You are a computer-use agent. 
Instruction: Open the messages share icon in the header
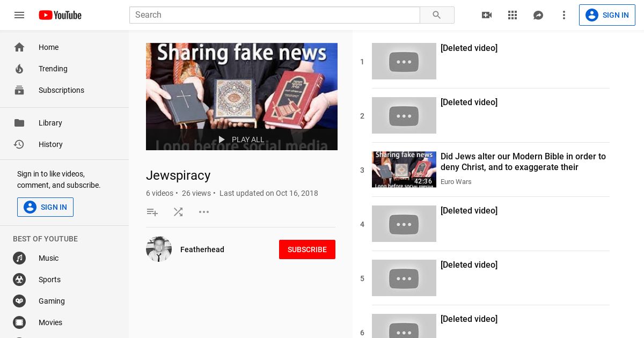click(x=538, y=15)
